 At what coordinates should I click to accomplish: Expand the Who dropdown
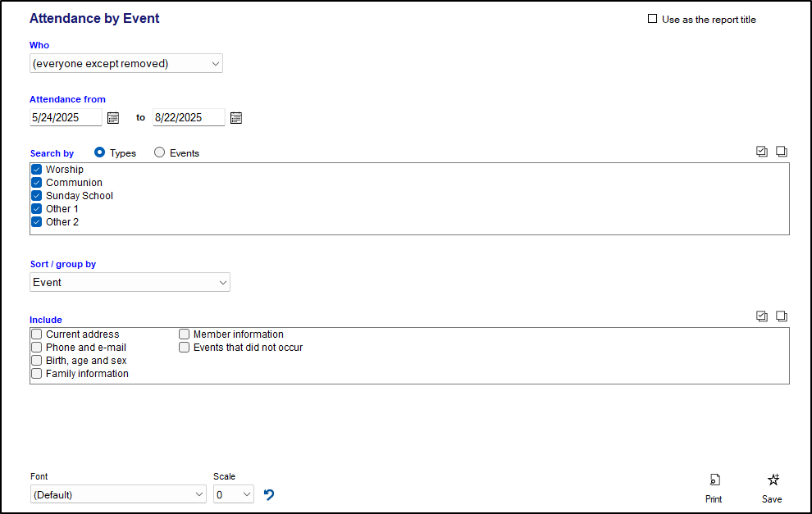tap(126, 64)
